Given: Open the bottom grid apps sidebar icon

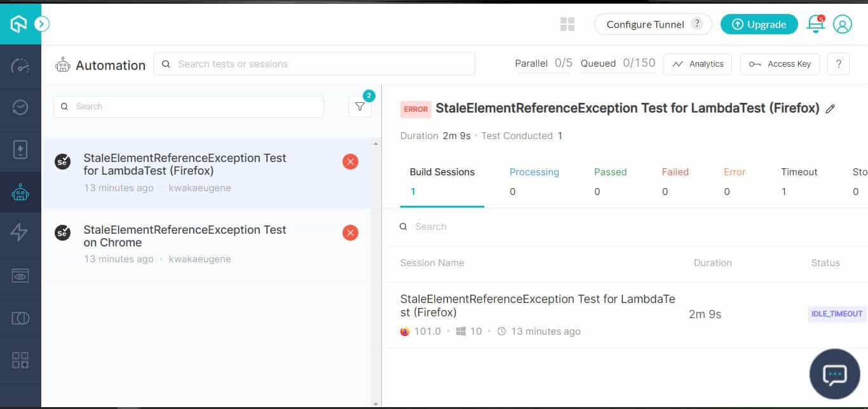Looking at the screenshot, I should tap(20, 359).
